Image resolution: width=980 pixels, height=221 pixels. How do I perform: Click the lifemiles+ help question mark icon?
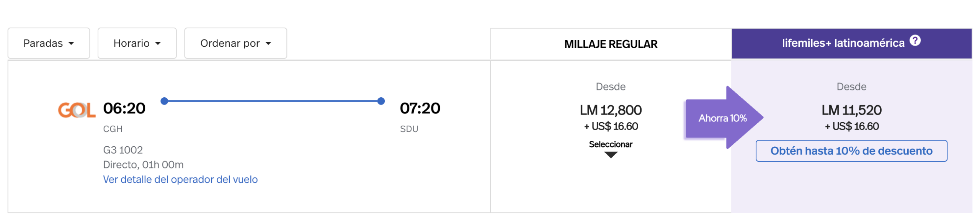[915, 40]
